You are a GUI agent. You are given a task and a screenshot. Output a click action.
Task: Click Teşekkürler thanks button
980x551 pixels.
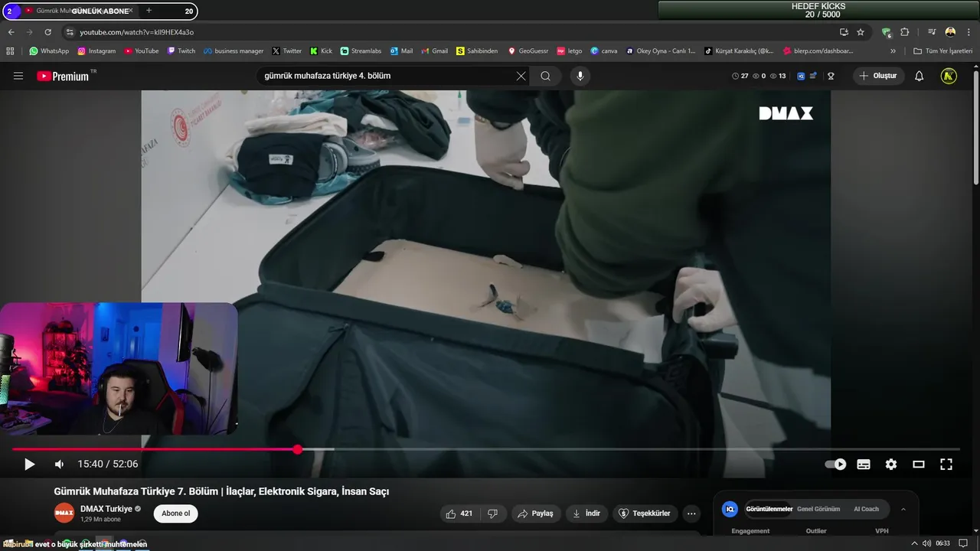(x=645, y=514)
